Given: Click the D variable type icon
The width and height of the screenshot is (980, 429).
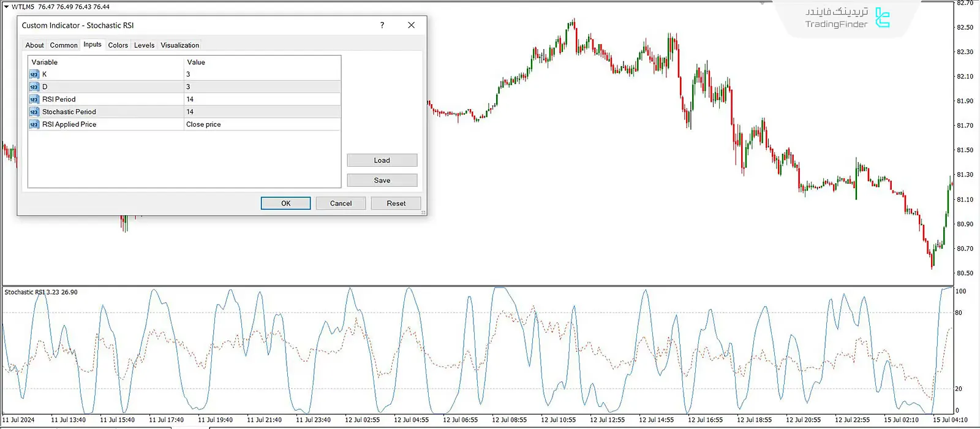Looking at the screenshot, I should coord(34,87).
